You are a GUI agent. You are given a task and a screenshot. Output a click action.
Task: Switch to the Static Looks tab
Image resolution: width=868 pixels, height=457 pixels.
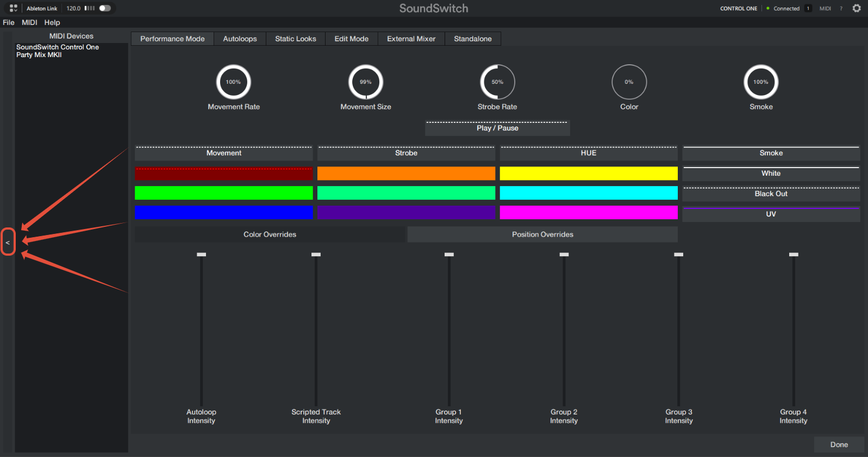[x=296, y=39]
